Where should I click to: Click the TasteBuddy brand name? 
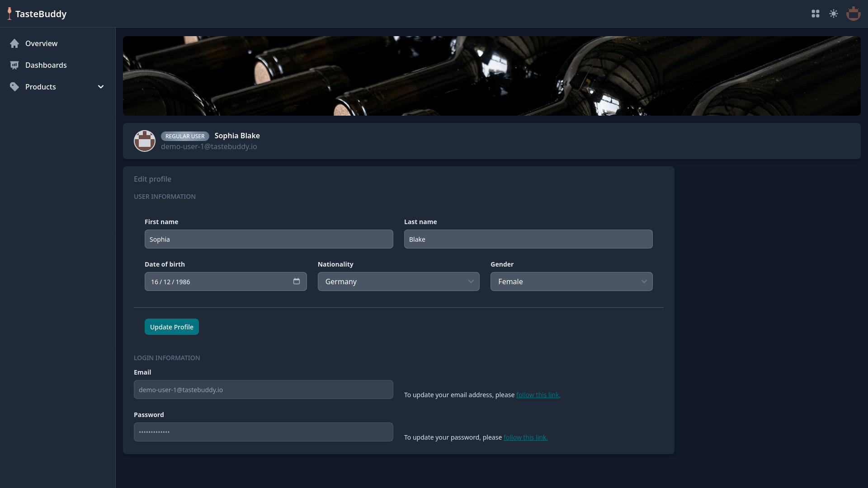41,14
